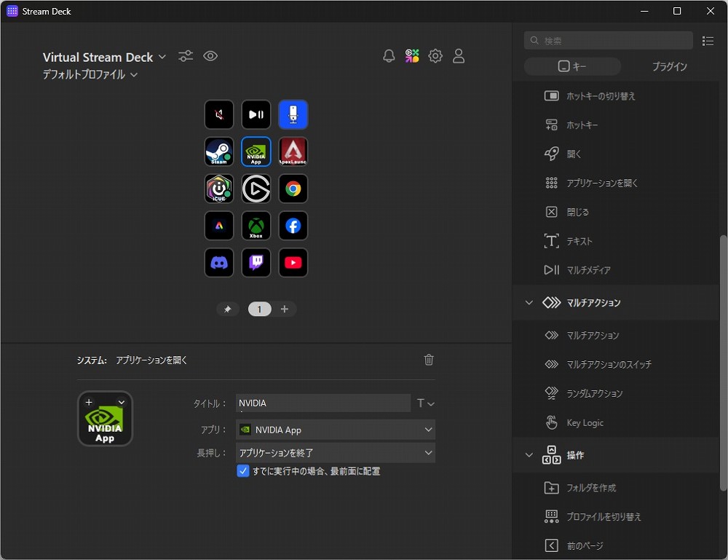Select the NVIDIA App key in grid
Image resolution: width=728 pixels, height=560 pixels.
point(256,151)
